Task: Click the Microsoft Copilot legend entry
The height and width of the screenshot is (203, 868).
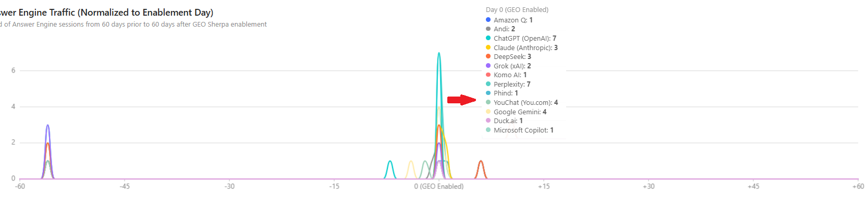Action: point(519,130)
